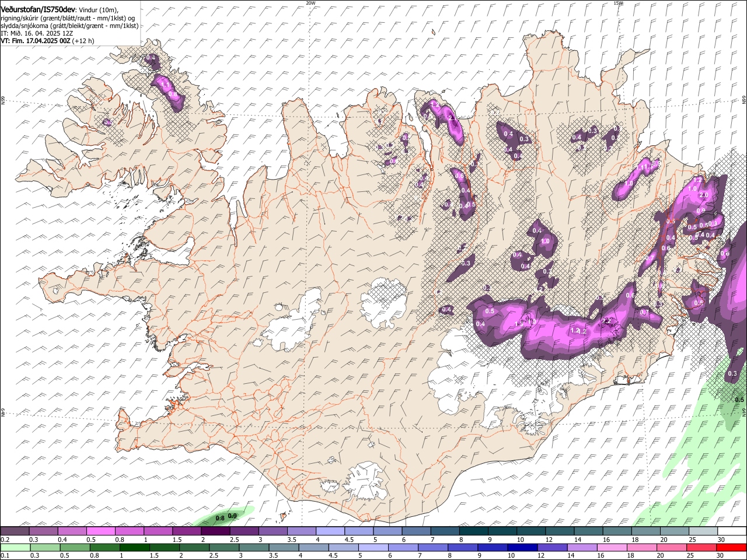Click the '25' label on the upper scale
Viewport: 747px width, 560px height.
[692, 540]
